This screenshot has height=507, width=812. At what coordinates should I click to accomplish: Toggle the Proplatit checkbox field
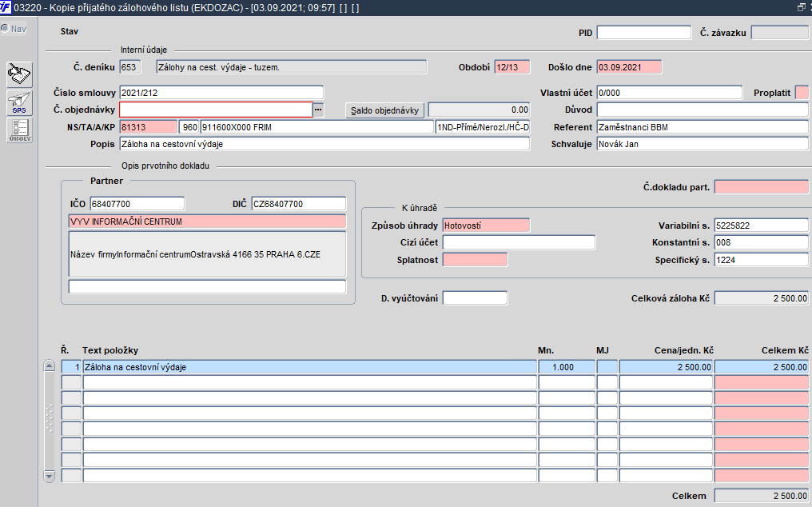pyautogui.click(x=801, y=93)
